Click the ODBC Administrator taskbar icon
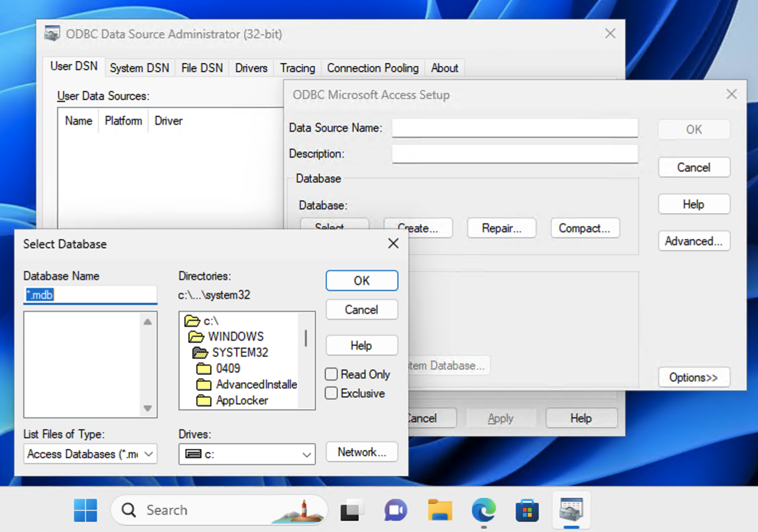 pos(571,511)
